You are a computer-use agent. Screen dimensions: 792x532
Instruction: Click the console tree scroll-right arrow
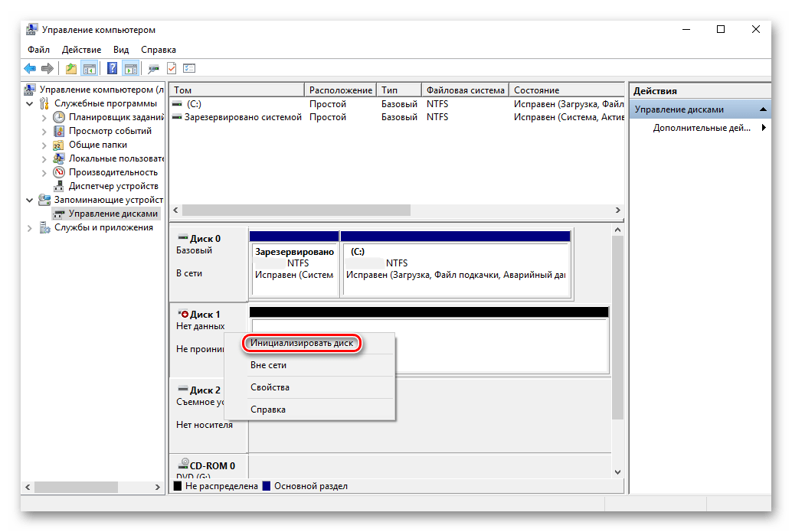click(x=158, y=487)
